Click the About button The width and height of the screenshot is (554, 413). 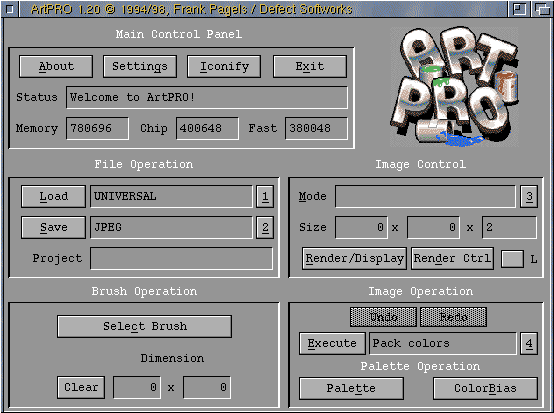coord(56,66)
